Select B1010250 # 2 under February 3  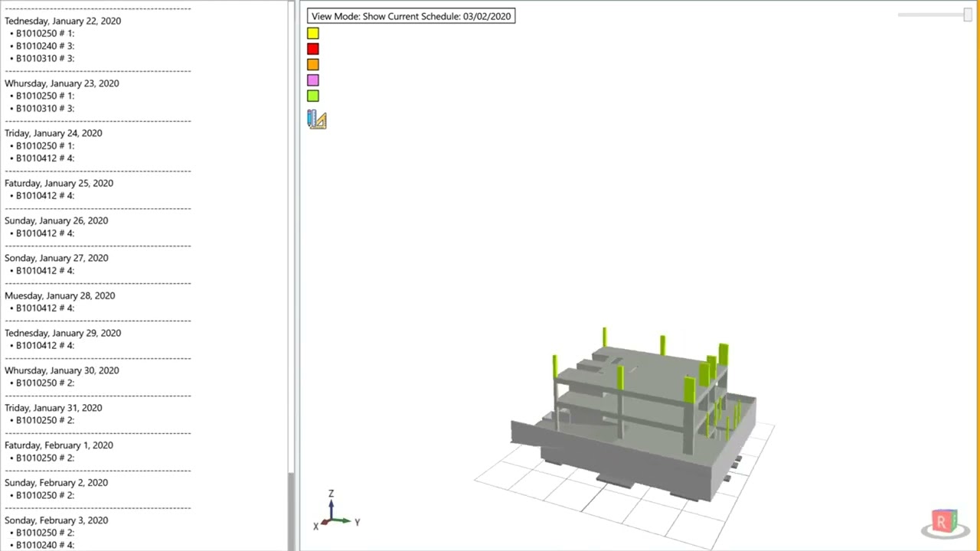coord(45,533)
